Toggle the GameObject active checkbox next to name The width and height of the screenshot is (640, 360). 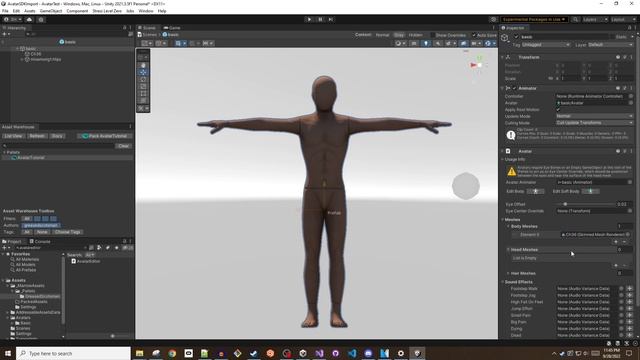point(516,37)
